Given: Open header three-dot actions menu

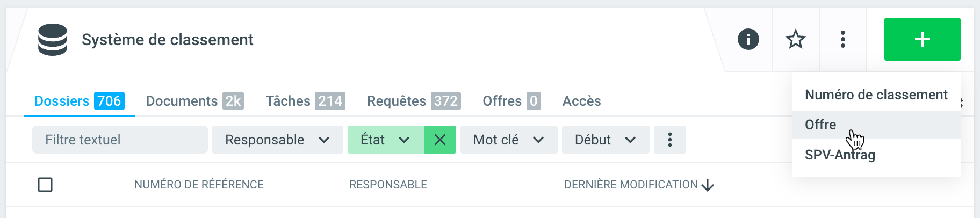Looking at the screenshot, I should click(x=843, y=39).
